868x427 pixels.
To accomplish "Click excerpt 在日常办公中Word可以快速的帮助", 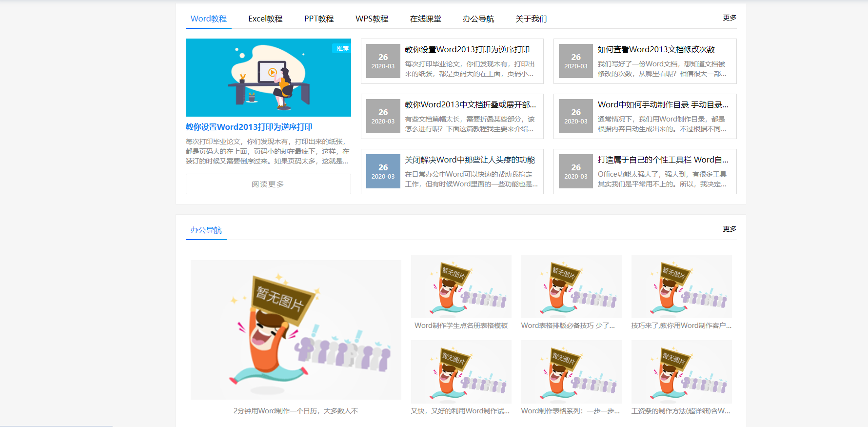I will (471, 179).
